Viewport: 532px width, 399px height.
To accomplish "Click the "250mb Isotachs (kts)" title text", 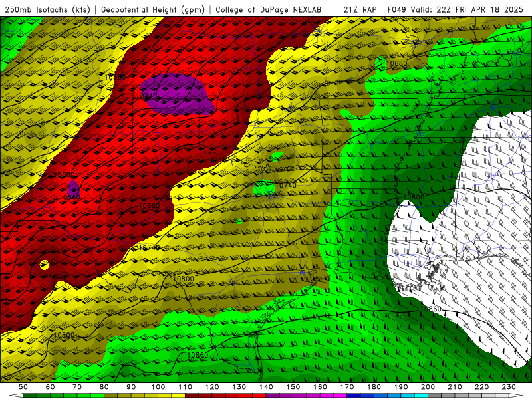I will point(47,10).
